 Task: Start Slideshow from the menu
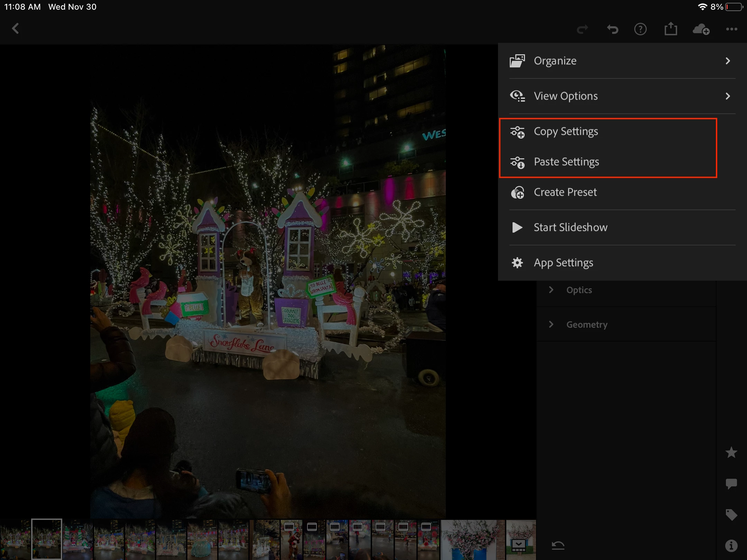(570, 227)
